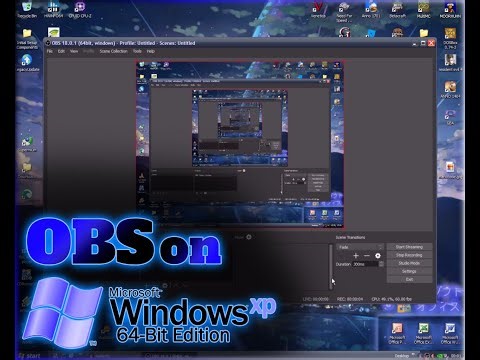The height and width of the screenshot is (360, 480).
Task: Open the DOSBox 0.74 desktop shortcut
Action: click(450, 39)
